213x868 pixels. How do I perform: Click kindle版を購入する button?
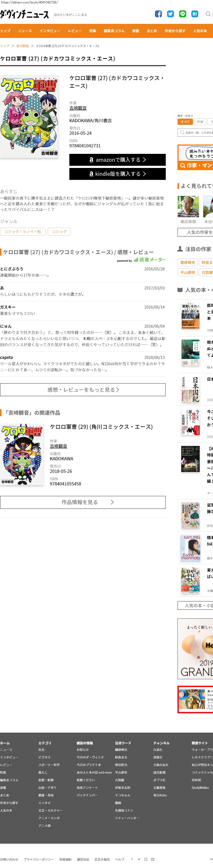coord(117,174)
